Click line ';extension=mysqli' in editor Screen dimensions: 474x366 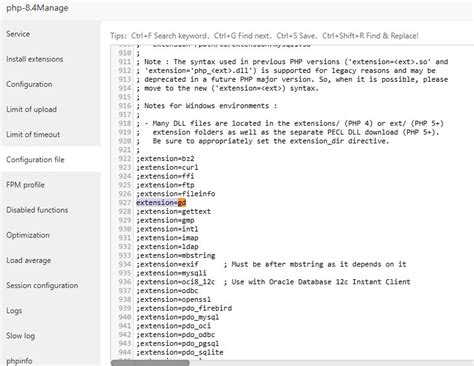tap(171, 273)
